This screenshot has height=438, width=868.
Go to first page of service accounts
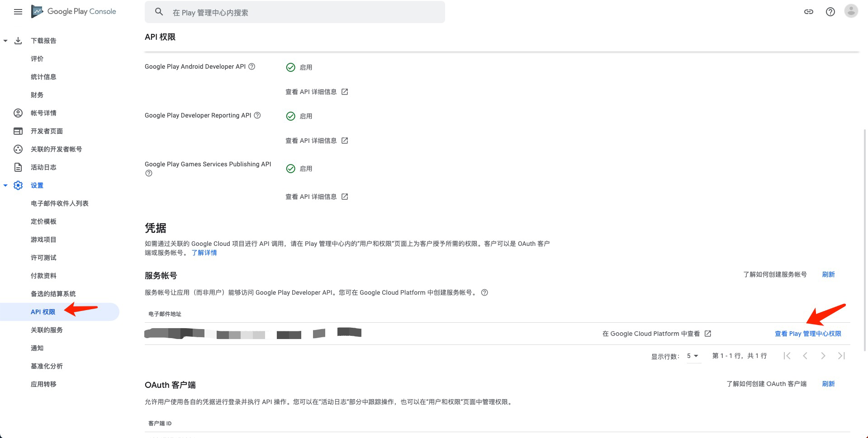[x=787, y=356]
